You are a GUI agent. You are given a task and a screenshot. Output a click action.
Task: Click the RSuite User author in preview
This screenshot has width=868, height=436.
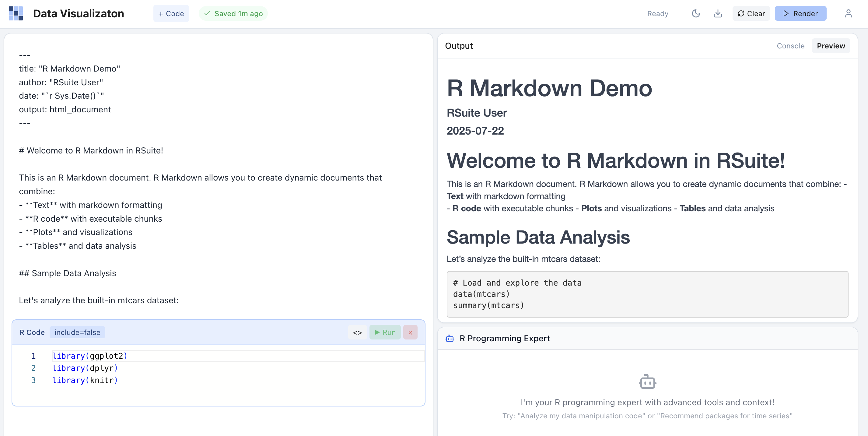coord(477,113)
